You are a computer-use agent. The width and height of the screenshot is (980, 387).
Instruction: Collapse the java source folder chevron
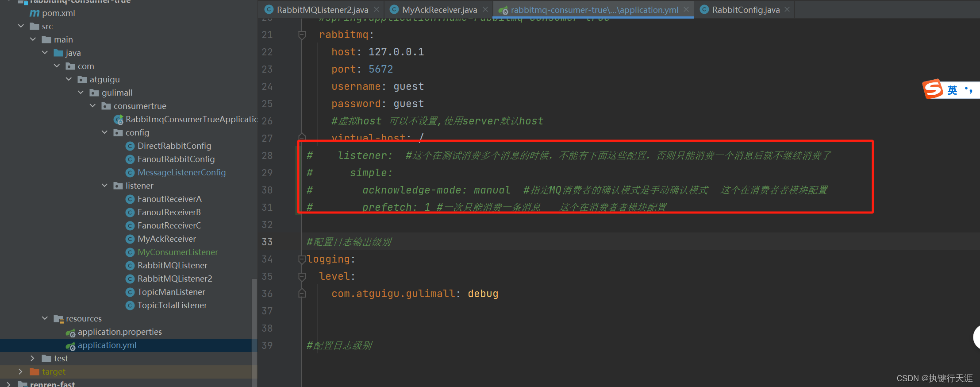[x=45, y=53]
